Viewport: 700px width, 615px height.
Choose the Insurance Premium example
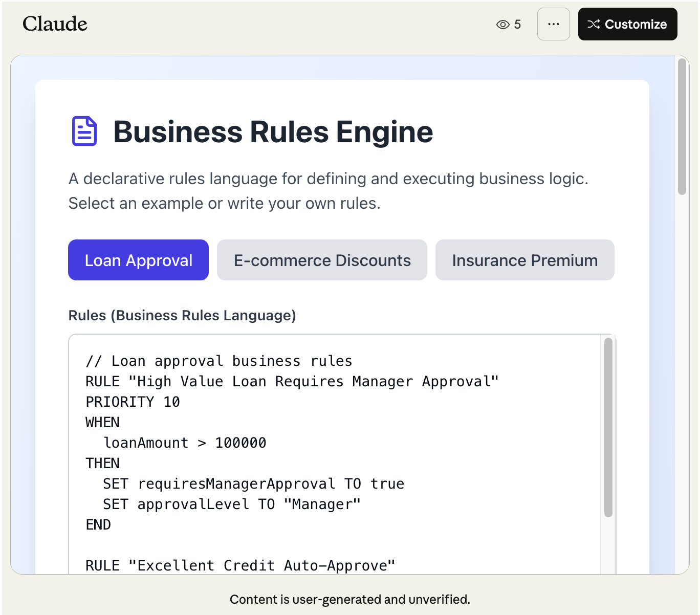(x=524, y=260)
